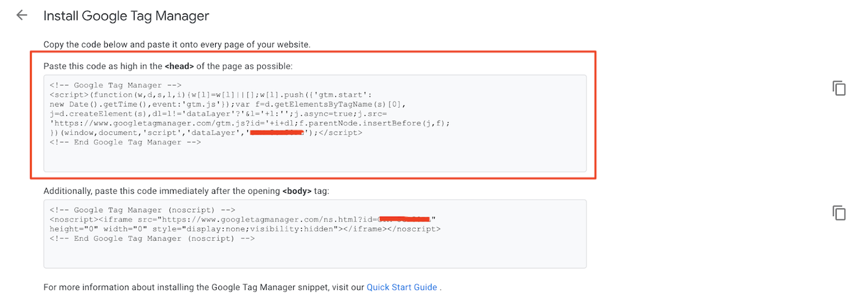Click 'Copy the code below' instruction text
868x304 pixels.
click(x=177, y=45)
